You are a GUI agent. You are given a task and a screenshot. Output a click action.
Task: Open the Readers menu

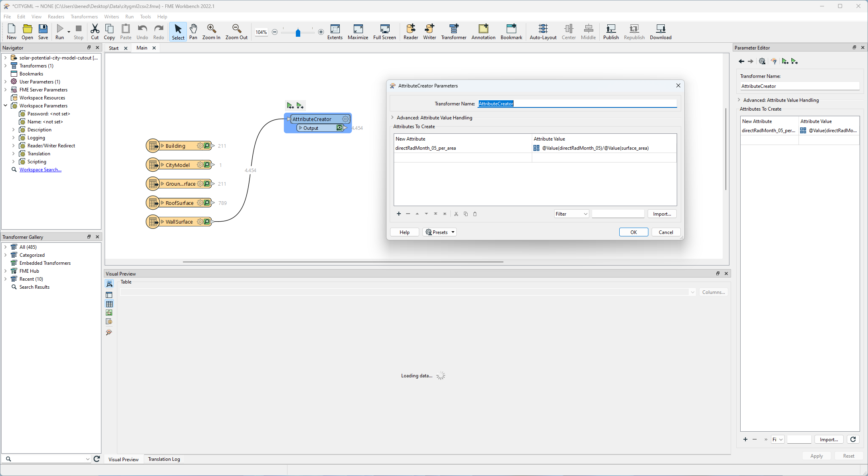(56, 17)
